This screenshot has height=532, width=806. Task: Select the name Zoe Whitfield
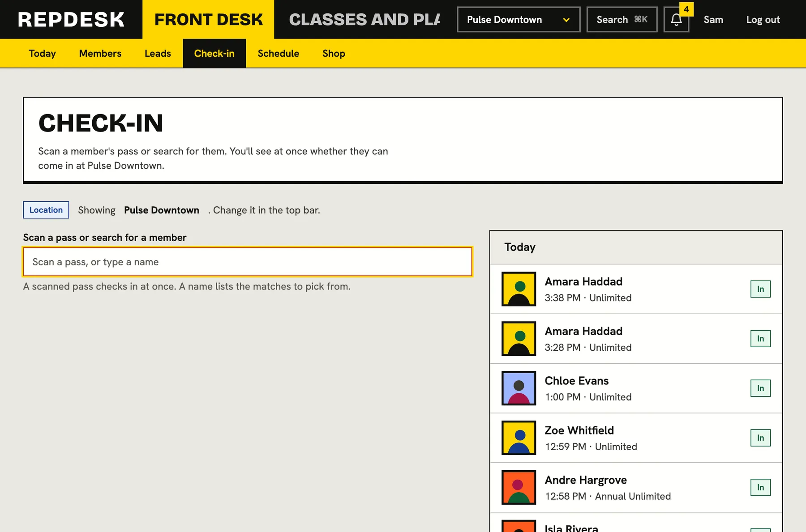pos(579,430)
